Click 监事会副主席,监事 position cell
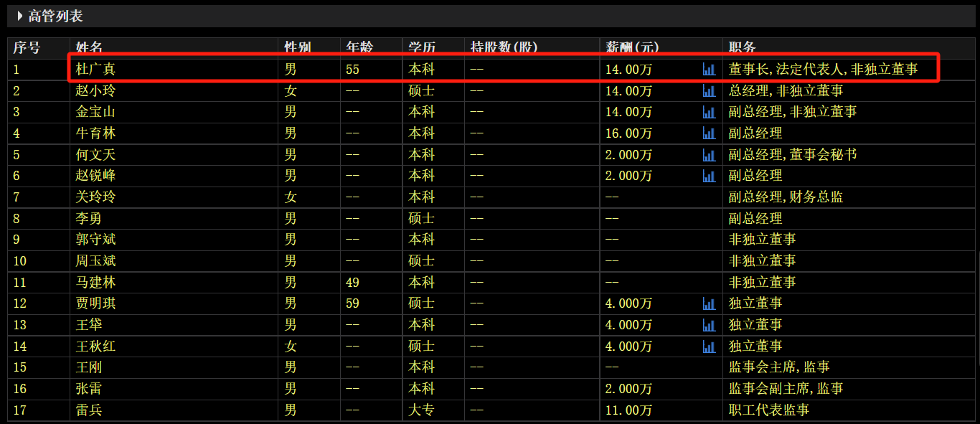 tap(786, 389)
